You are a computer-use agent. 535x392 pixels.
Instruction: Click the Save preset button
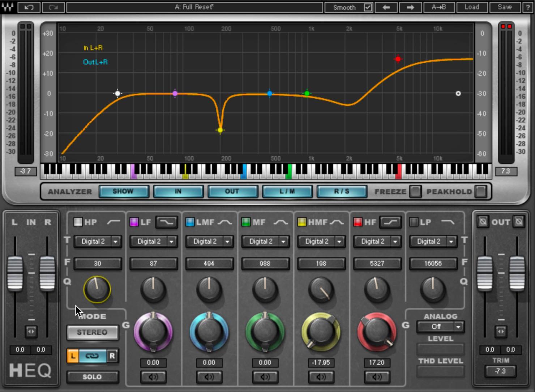click(x=504, y=7)
